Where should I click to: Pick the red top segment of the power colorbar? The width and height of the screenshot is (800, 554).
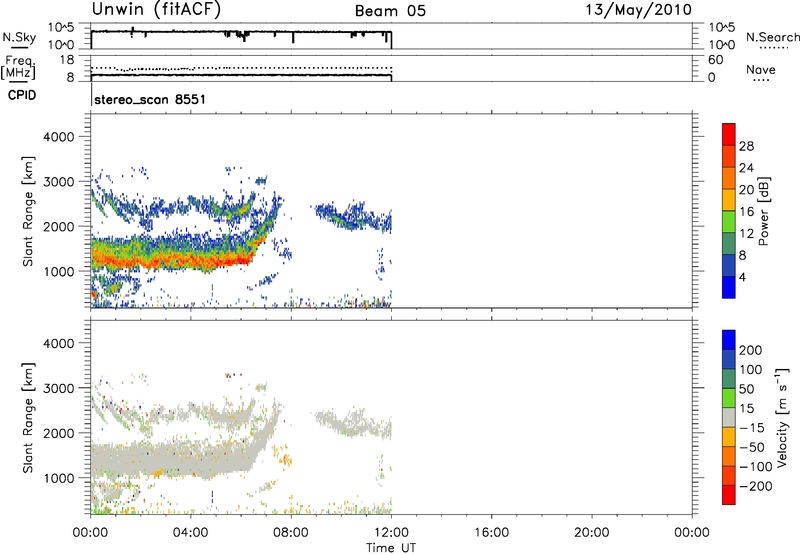[x=729, y=134]
